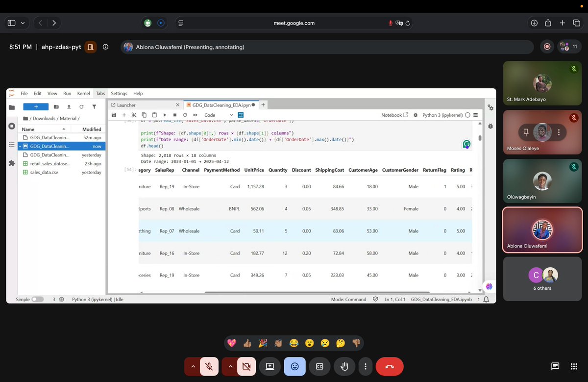Expand microphone options arrow in Meet
Viewport: 588px width, 382px height.
[x=193, y=366]
